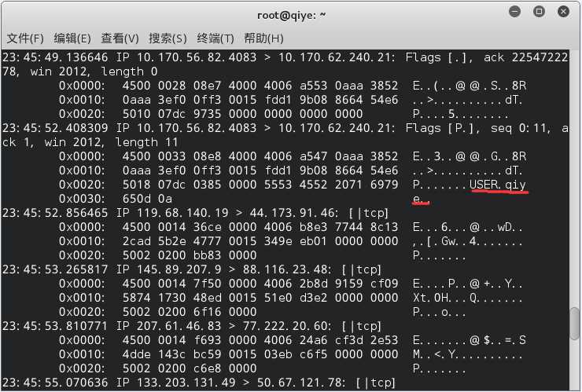Screen dimensions: 582x392
Task: Click timestamp 23:45:55.070636
Action: click(x=55, y=383)
